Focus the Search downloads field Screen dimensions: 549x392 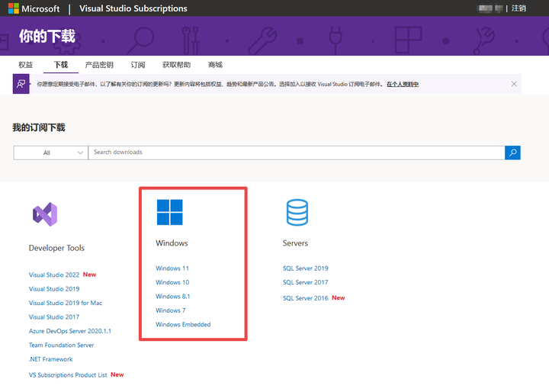[296, 153]
